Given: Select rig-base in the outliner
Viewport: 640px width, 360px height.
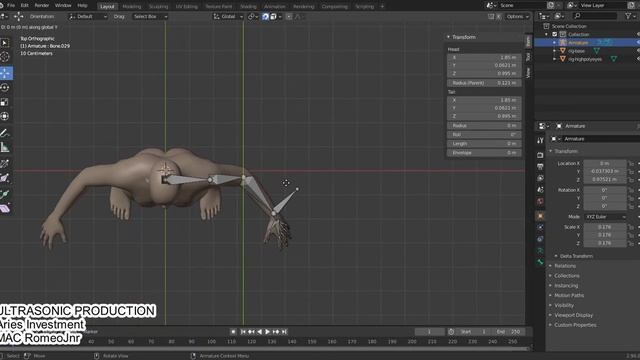Looking at the screenshot, I should [x=576, y=51].
